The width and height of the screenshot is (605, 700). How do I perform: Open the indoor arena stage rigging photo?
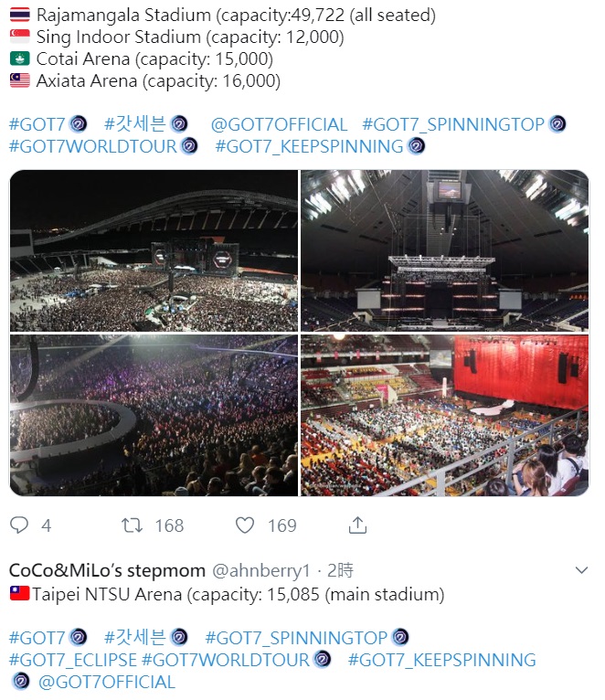(x=445, y=250)
